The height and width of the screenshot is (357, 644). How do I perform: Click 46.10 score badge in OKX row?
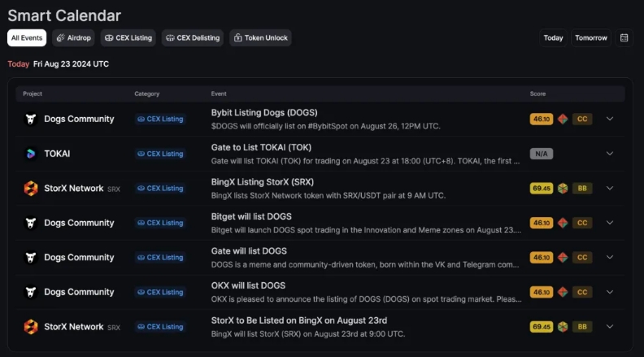pyautogui.click(x=542, y=292)
